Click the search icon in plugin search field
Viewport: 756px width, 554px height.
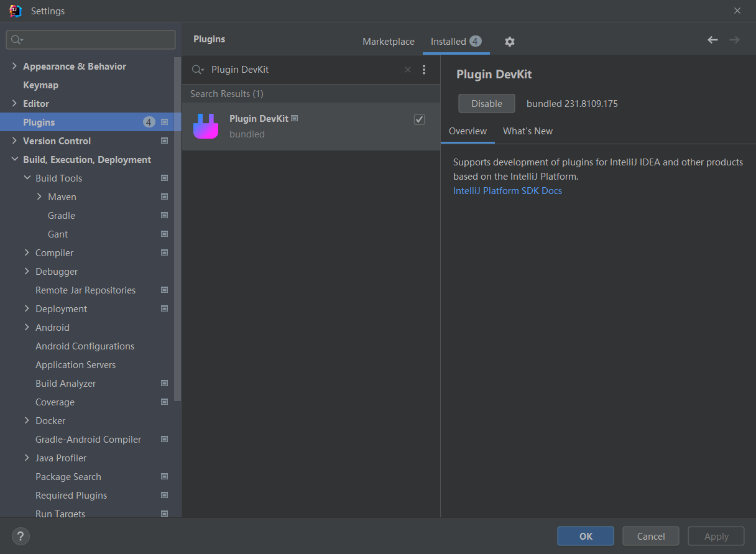click(198, 70)
